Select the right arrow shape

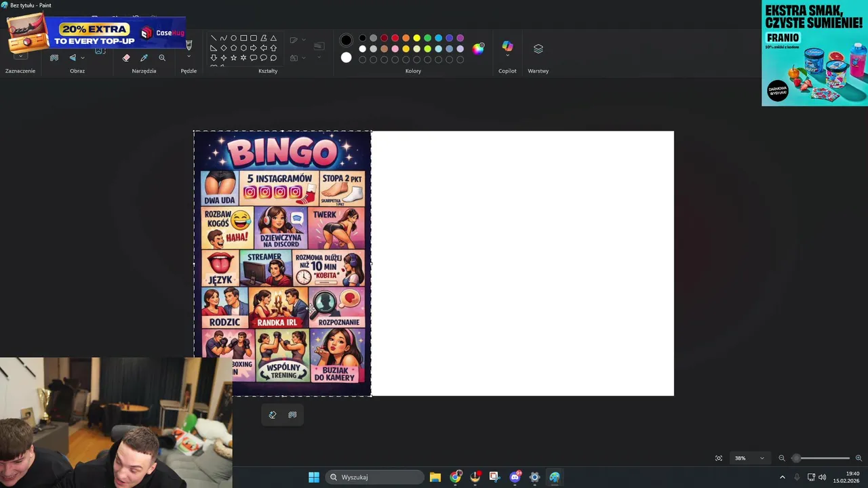pos(254,48)
